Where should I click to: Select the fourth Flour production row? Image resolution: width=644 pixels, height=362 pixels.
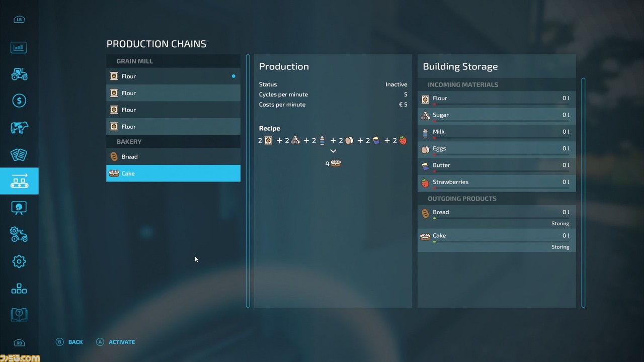(x=173, y=126)
